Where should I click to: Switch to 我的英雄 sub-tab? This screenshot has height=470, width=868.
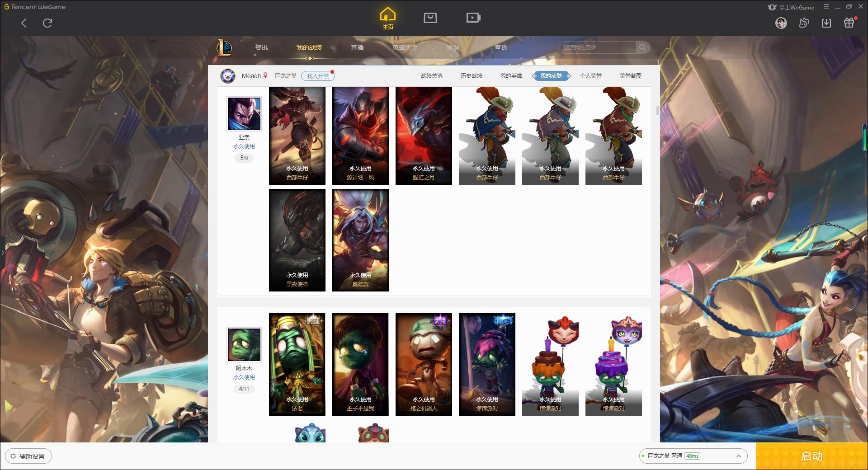(x=511, y=76)
